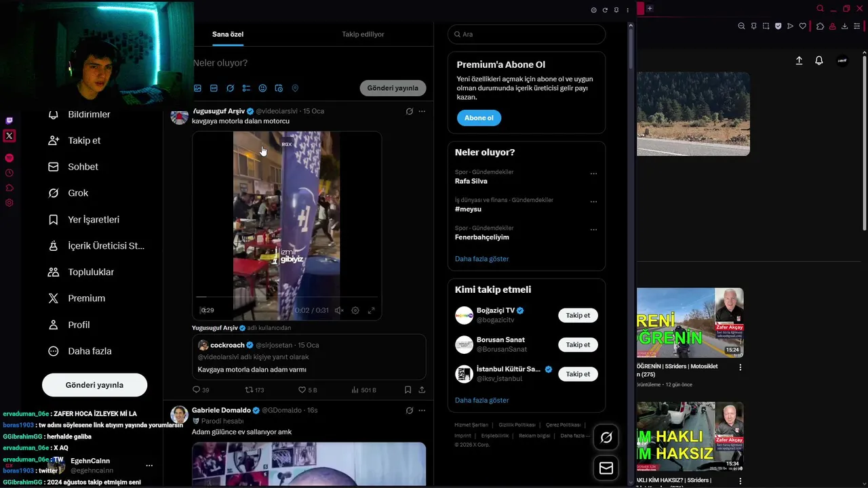Open options for Rafa Silva trend
The width and height of the screenshot is (868, 488).
(x=593, y=174)
